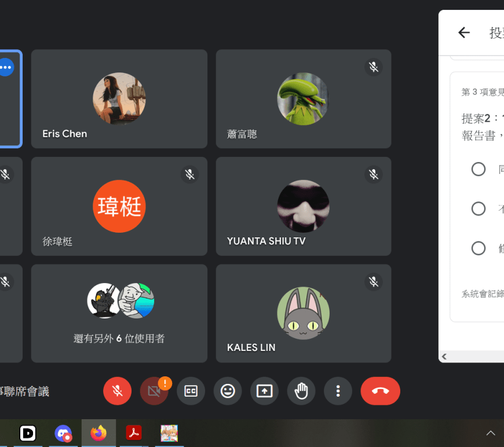Turn on the camera button
This screenshot has height=447, width=504.
point(154,391)
